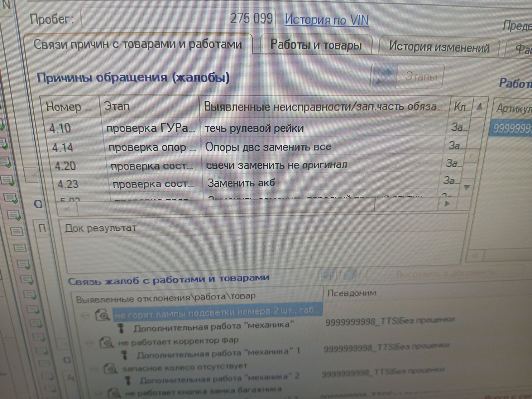Click the left arrow of the complaints table's horizontal scrollbar

67,209
